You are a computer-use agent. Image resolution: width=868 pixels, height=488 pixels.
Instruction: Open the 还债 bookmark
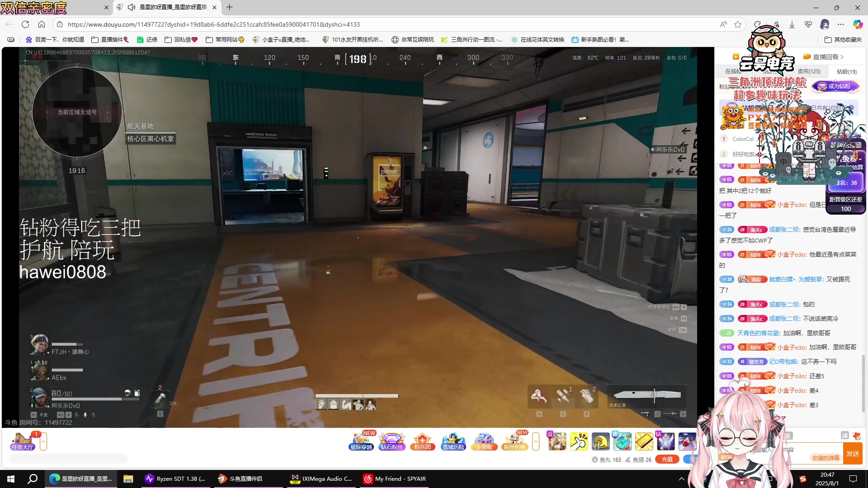[x=147, y=40]
